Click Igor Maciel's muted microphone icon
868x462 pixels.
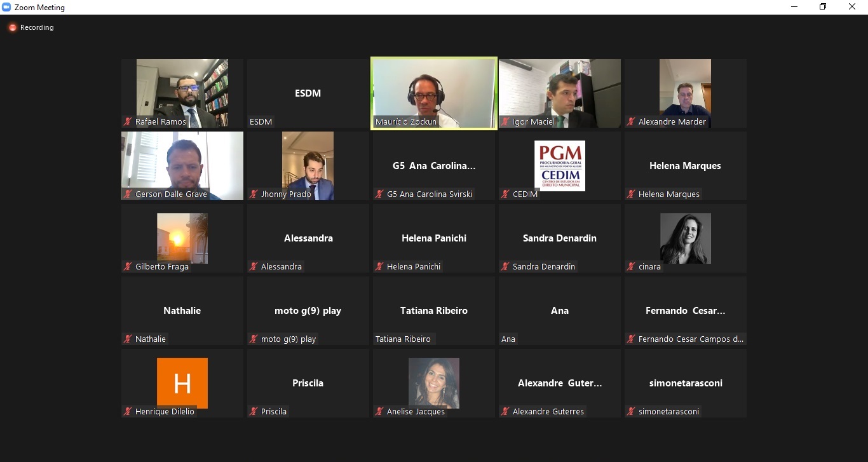pos(505,121)
